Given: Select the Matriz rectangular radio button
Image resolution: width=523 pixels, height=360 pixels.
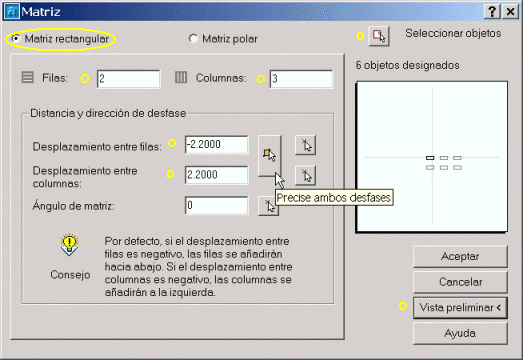Looking at the screenshot, I should point(15,39).
